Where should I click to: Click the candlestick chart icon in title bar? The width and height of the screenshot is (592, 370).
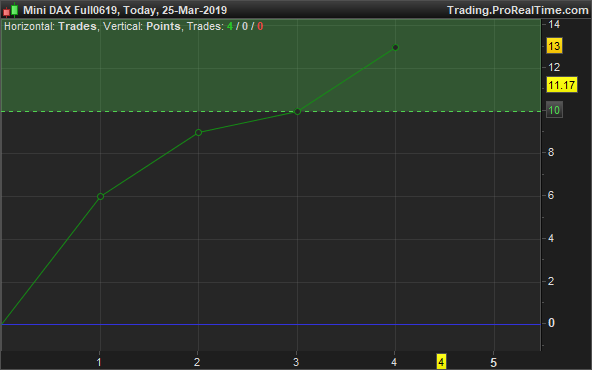point(11,10)
